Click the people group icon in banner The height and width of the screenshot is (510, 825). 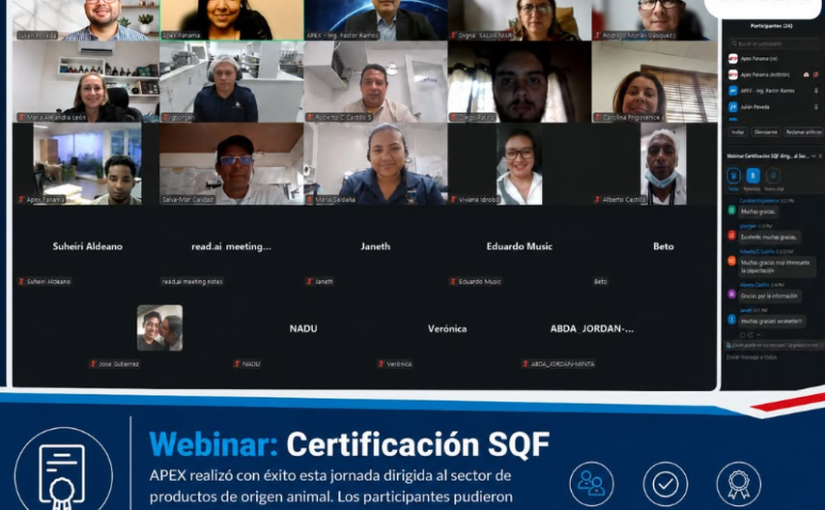(591, 484)
